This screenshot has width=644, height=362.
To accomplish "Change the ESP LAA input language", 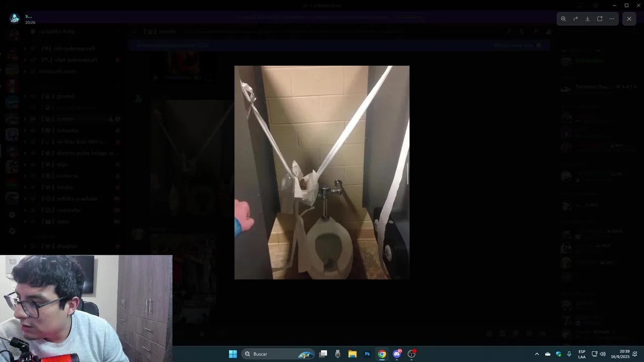I will tap(582, 354).
